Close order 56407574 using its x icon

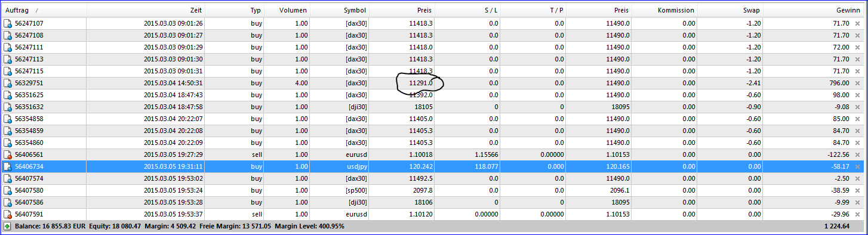pos(858,178)
